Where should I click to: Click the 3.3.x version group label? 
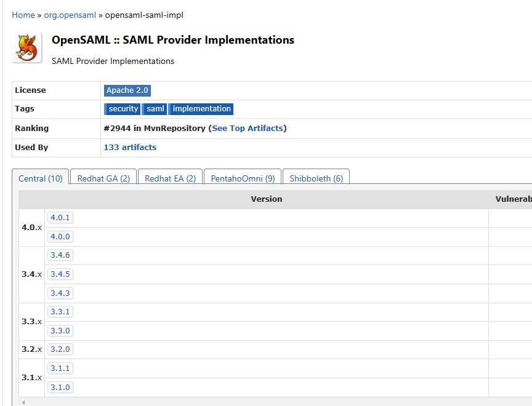point(31,321)
